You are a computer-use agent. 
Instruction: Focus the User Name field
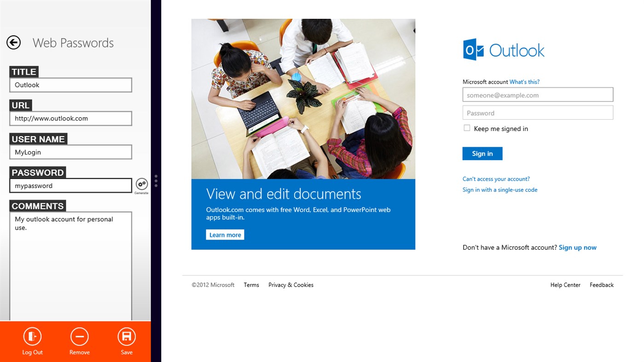pyautogui.click(x=70, y=152)
